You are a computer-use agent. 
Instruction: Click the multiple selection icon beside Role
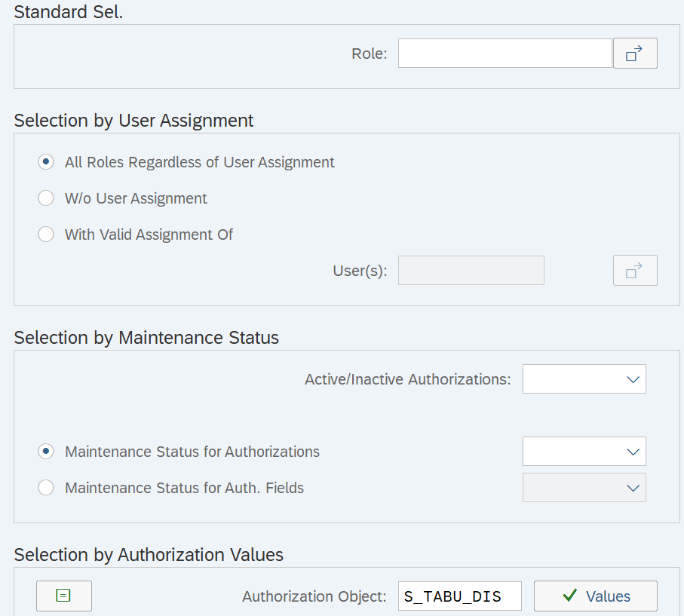[x=635, y=54]
